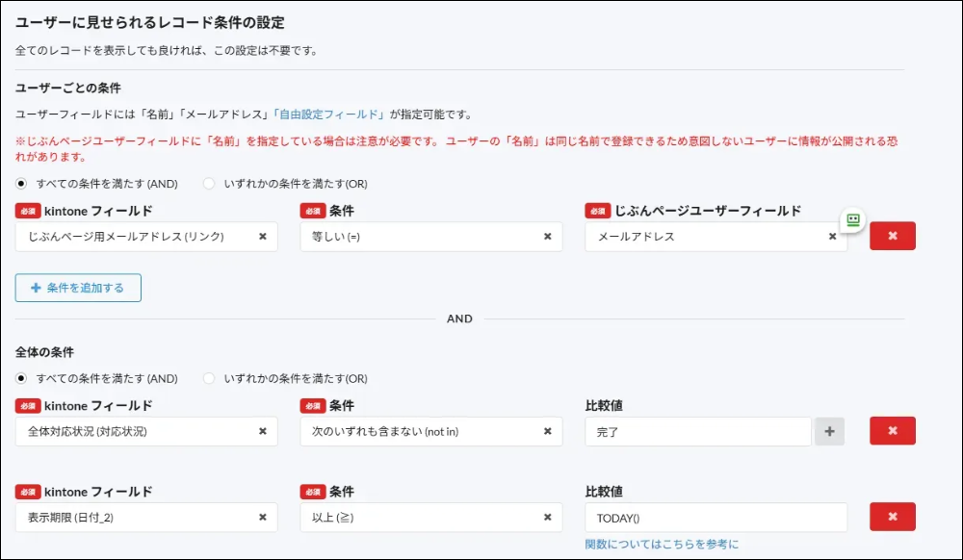
Task: Add another comparison value with plus button
Action: click(829, 432)
